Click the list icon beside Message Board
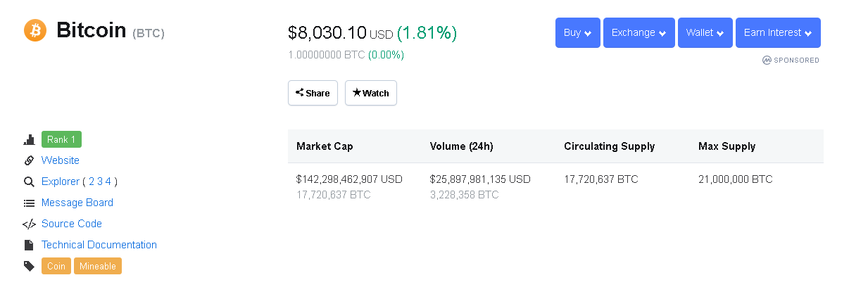The image size is (868, 306). [29, 203]
